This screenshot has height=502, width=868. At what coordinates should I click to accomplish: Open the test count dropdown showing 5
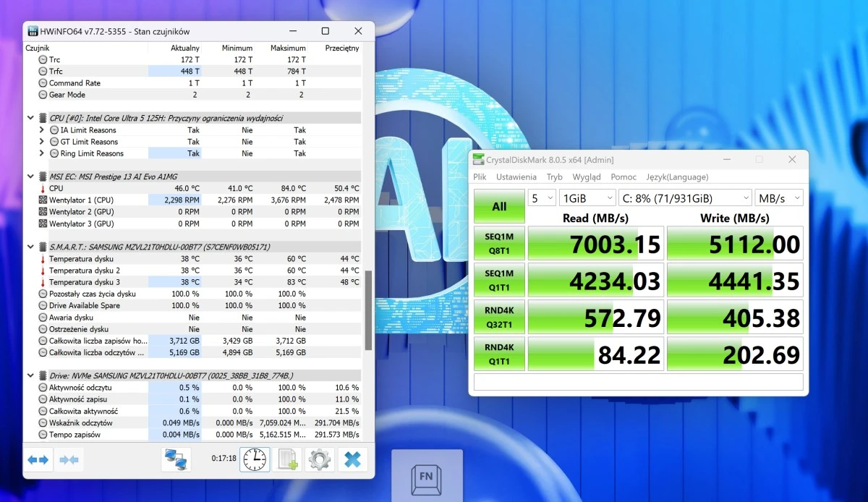coord(541,197)
